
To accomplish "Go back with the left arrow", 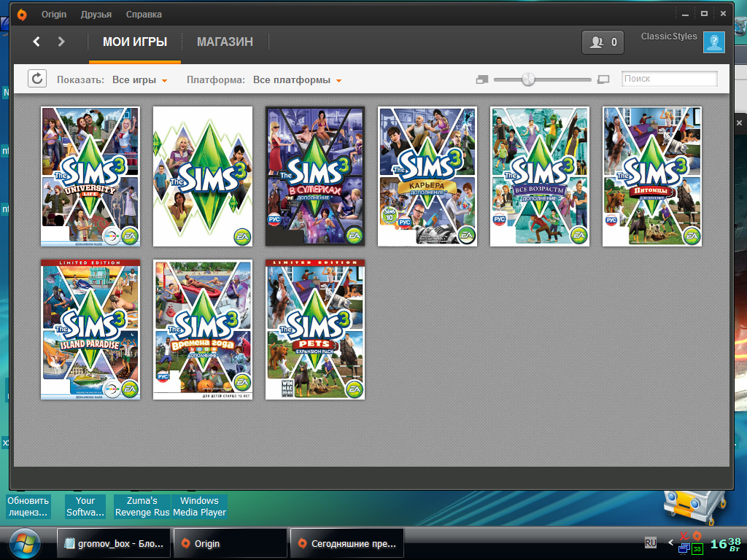I will pyautogui.click(x=36, y=42).
